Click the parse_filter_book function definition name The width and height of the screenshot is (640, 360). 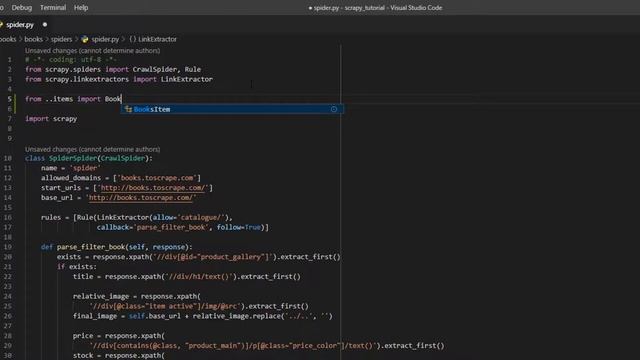(91, 247)
